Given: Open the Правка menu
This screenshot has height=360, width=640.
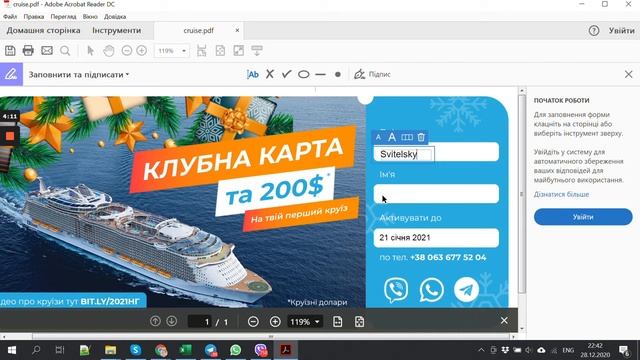Looking at the screenshot, I should coord(33,17).
